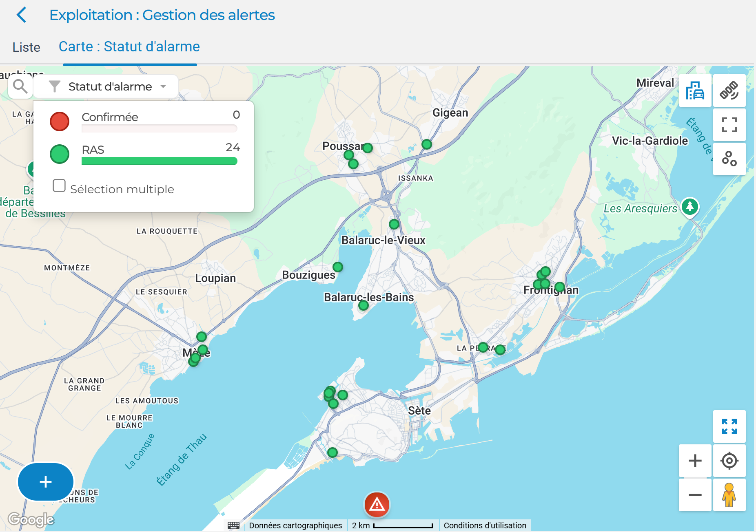Open Conditions d'utilisation link

(485, 525)
